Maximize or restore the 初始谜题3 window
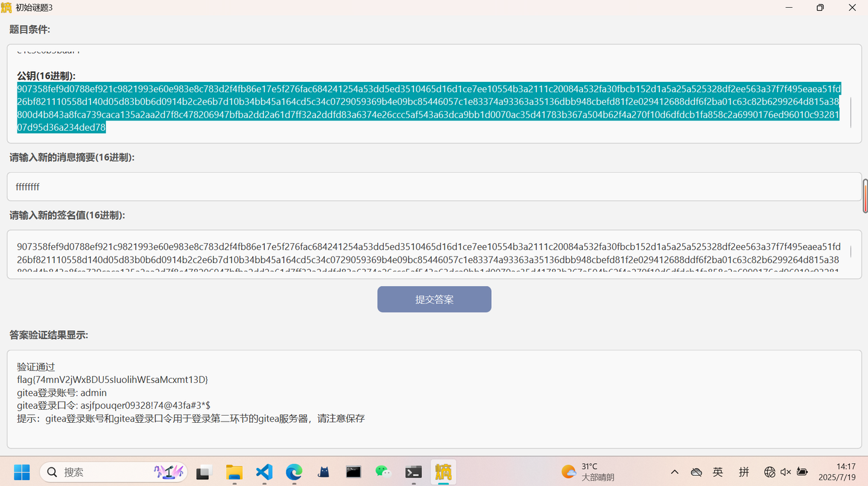 [x=820, y=8]
